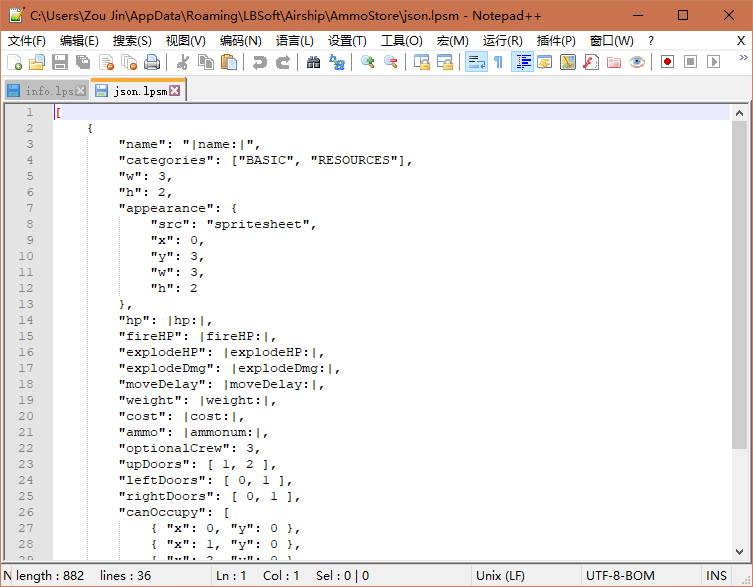Image resolution: width=753 pixels, height=587 pixels.
Task: Redo the last undone edit
Action: coord(282,62)
